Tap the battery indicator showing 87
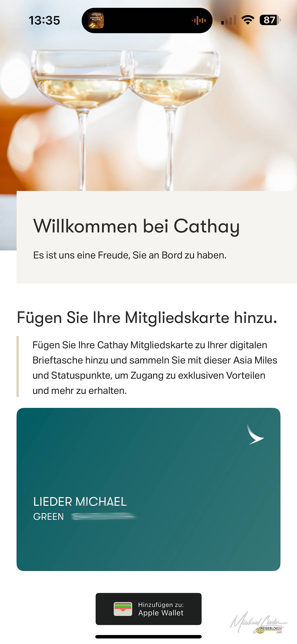This screenshot has width=297, height=644. click(x=271, y=20)
